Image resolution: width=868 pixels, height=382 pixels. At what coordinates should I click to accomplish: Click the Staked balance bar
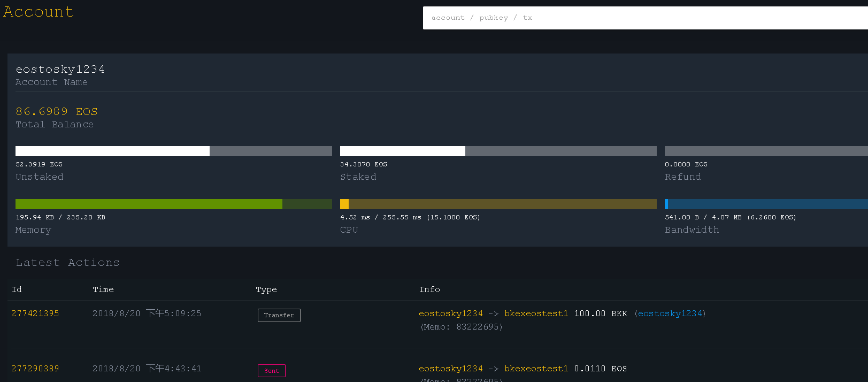498,151
